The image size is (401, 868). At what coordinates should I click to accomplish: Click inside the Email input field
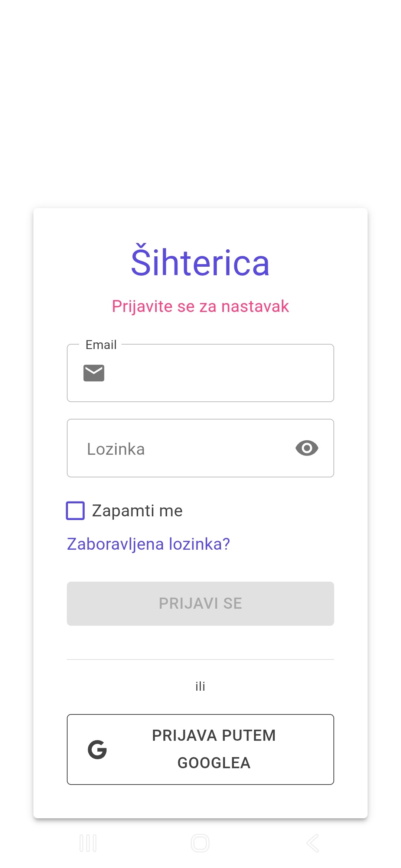[208, 373]
